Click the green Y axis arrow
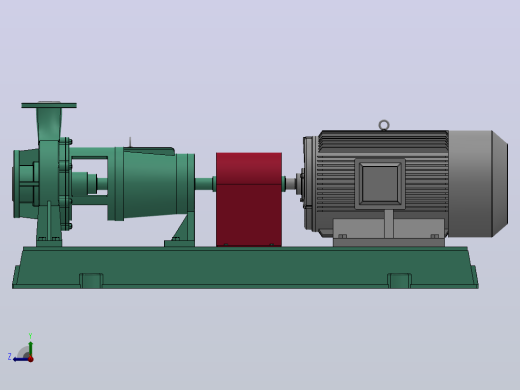This screenshot has width=520, height=390. pos(31,347)
